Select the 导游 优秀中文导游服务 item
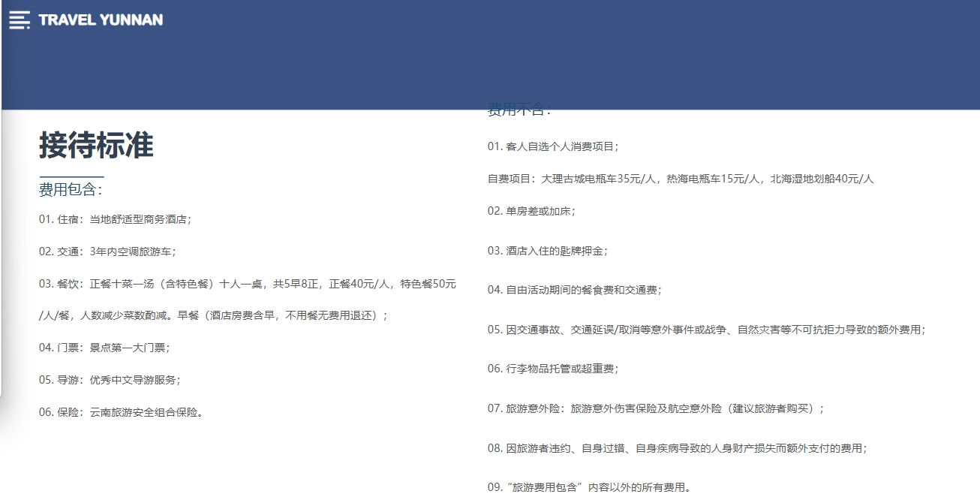The height and width of the screenshot is (494, 980). (x=110, y=380)
